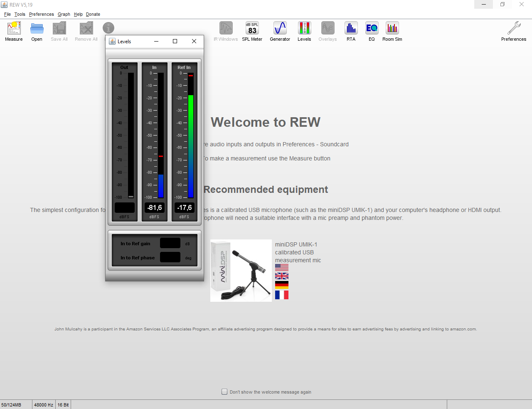Click the French flag link

282,295
